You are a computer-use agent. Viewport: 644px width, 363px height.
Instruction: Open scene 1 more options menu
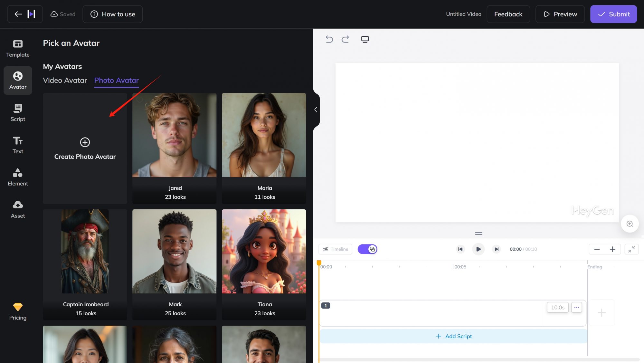tap(577, 308)
